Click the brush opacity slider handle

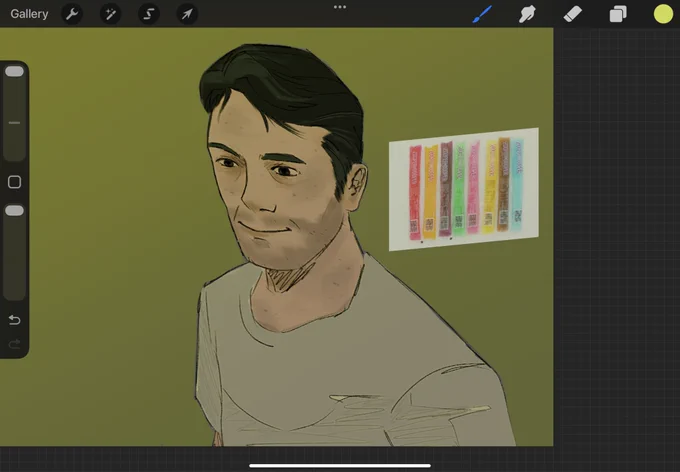pyautogui.click(x=14, y=210)
